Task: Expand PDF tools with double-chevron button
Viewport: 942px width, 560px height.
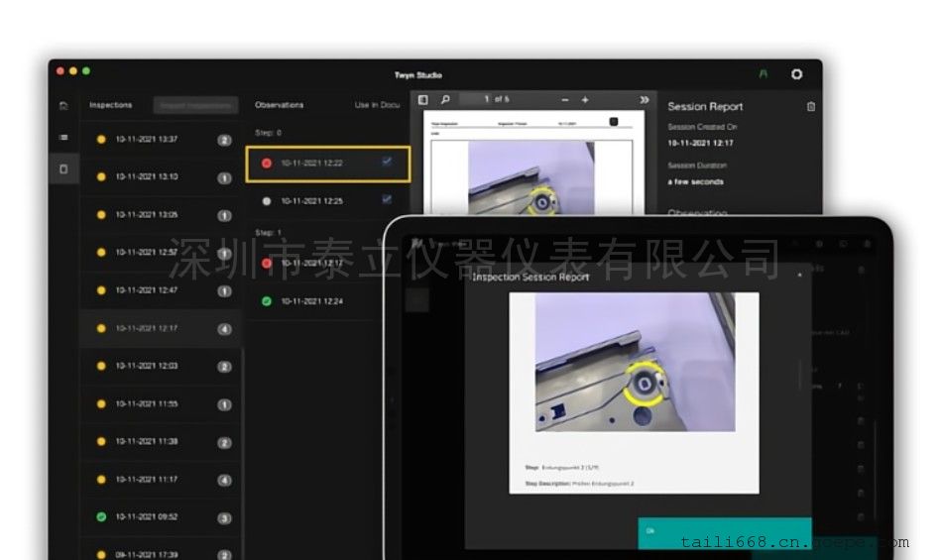Action: [644, 100]
